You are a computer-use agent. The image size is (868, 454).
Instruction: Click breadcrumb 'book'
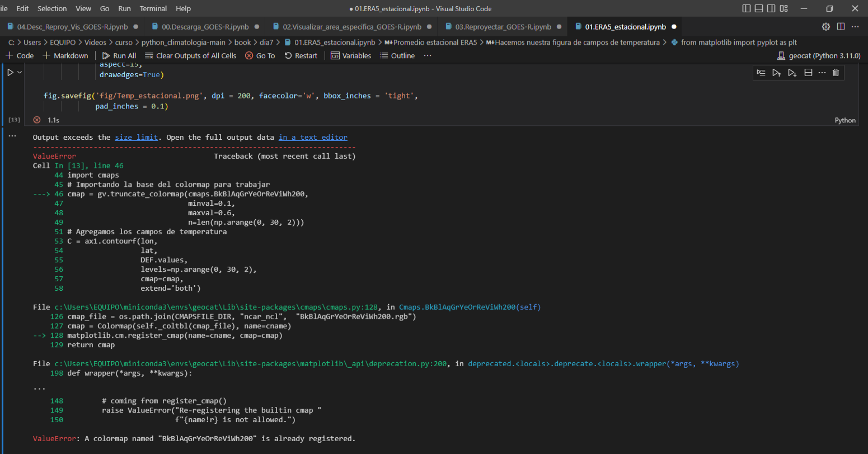[243, 42]
